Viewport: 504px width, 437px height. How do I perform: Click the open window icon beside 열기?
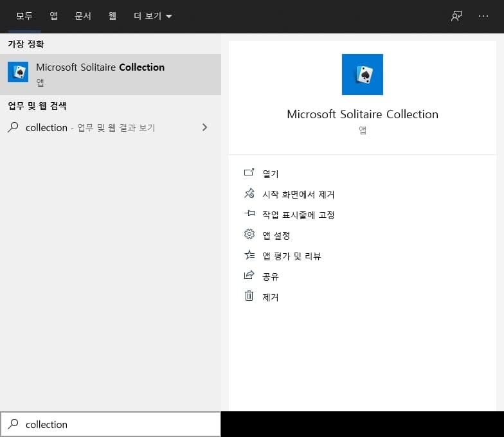[249, 172]
